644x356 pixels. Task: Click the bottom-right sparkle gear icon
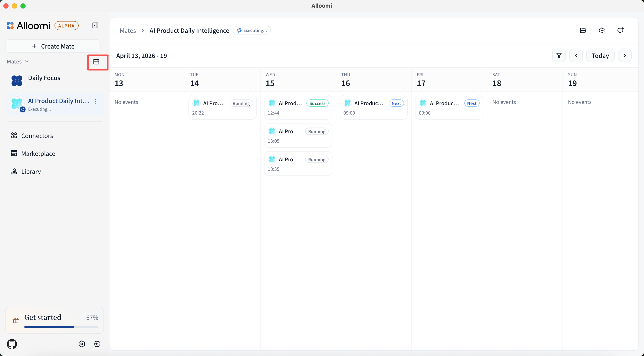[x=97, y=344]
